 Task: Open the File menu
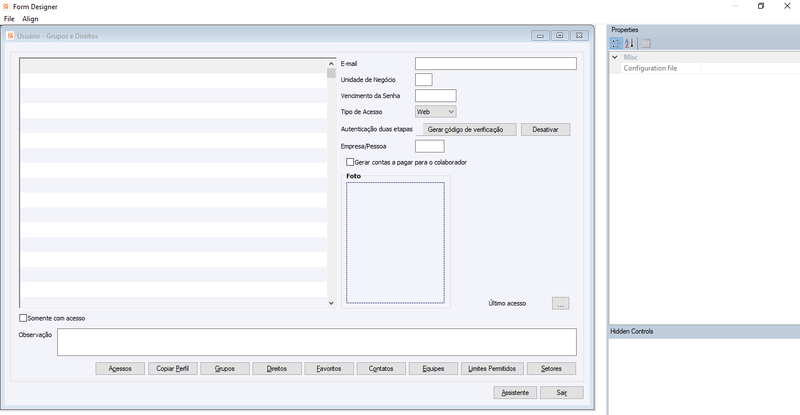click(x=9, y=19)
